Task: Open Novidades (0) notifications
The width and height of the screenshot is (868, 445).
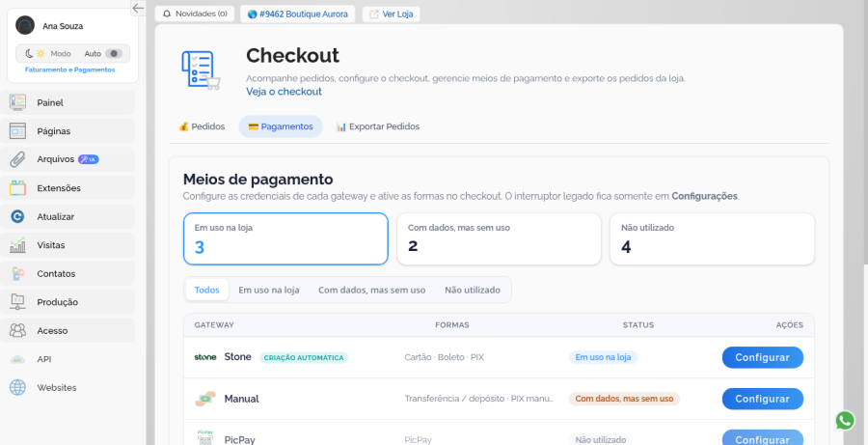Action: (x=194, y=14)
